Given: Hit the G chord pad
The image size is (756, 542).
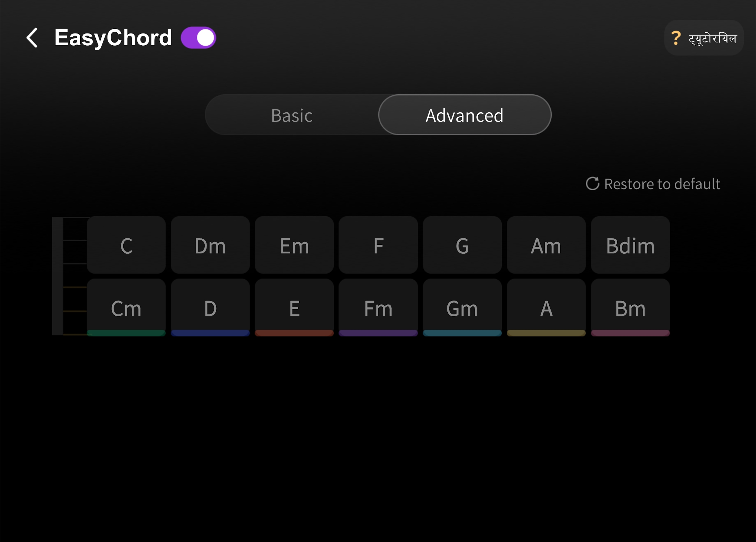Looking at the screenshot, I should (x=462, y=245).
